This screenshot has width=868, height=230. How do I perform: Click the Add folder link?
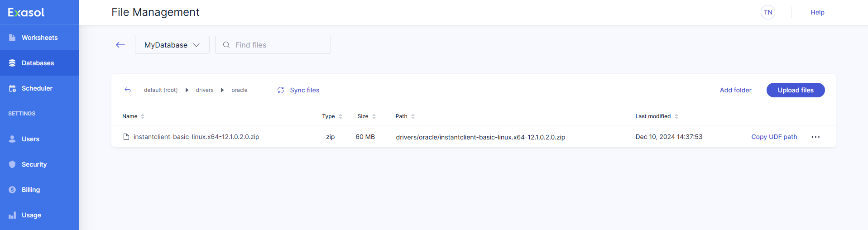(x=735, y=90)
